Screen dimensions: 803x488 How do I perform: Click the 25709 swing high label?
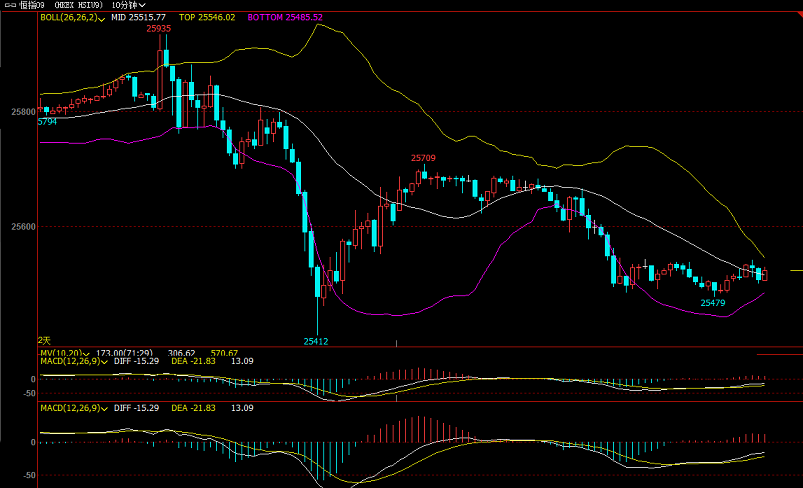coord(423,158)
